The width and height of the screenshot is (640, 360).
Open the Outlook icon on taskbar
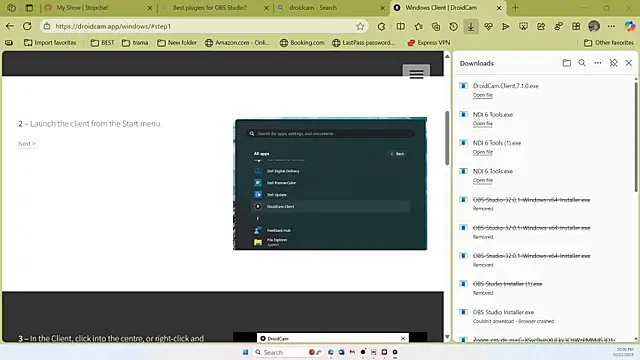pyautogui.click(x=341, y=352)
